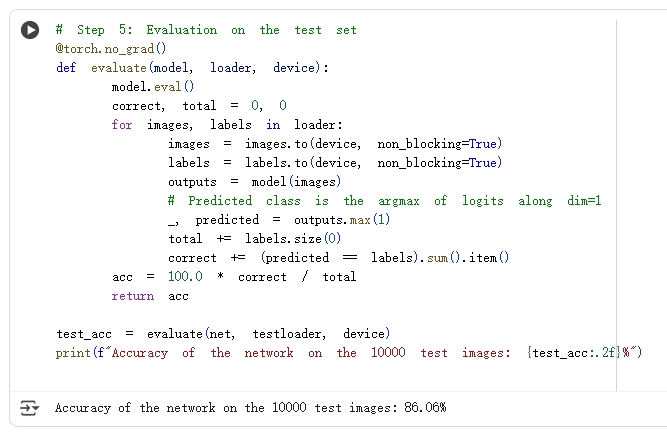The image size is (667, 439).
Task: Click the for loop over loader
Action: click(227, 125)
